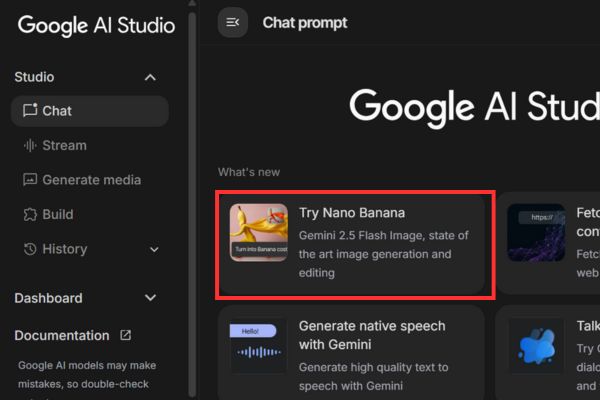Click the Stream waveform icon
Viewport: 600px width, 400px height.
tap(30, 146)
